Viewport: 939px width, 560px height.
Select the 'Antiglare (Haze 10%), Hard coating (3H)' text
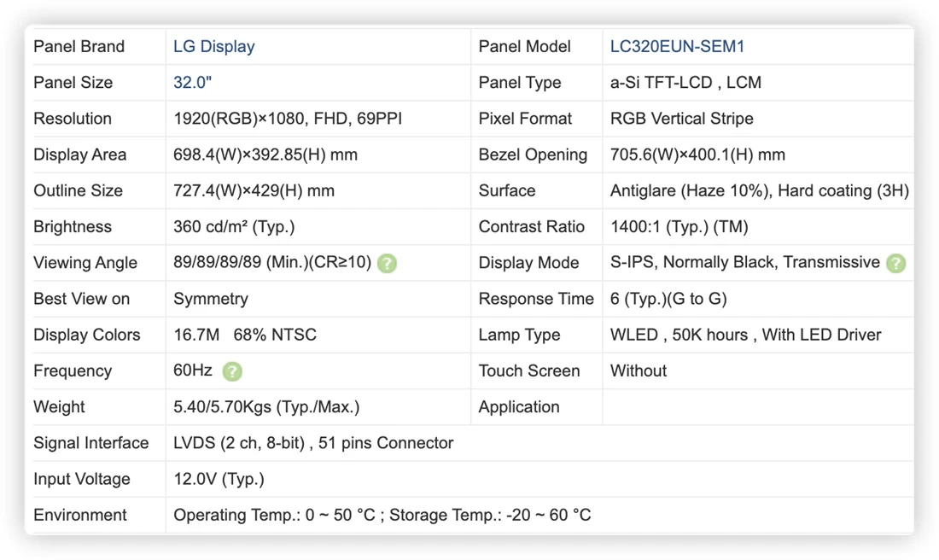760,190
